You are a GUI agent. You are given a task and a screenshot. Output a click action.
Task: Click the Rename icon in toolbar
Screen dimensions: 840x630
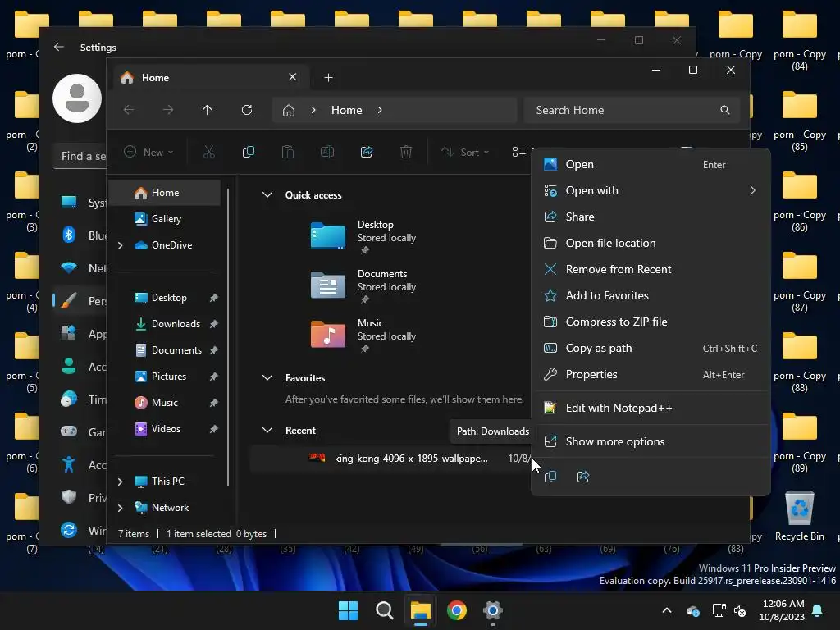point(327,152)
